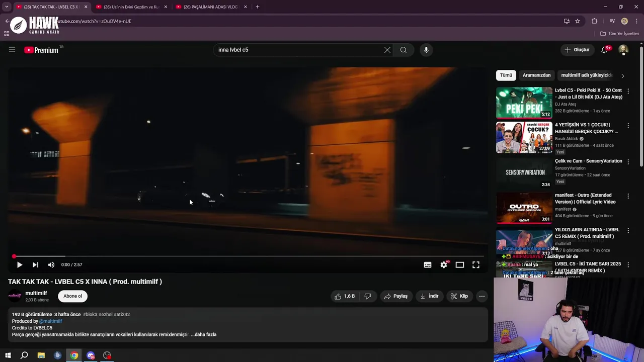The width and height of the screenshot is (644, 362).
Task: Close the Paşalimanı Adası Vlog tab
Action: tap(246, 7)
